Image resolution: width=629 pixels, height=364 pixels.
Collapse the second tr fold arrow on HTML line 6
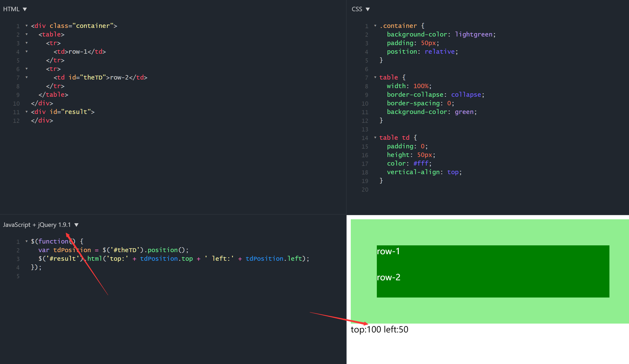tap(27, 69)
